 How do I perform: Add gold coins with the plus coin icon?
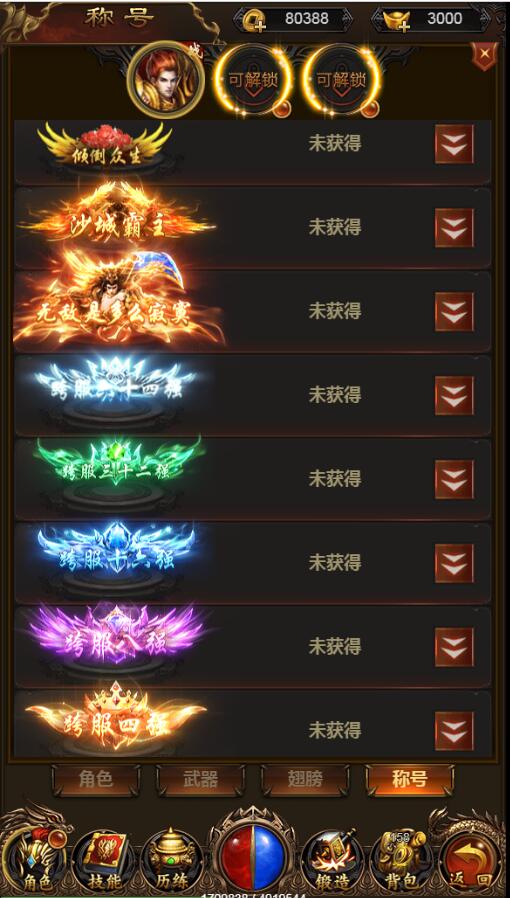pyautogui.click(x=252, y=21)
